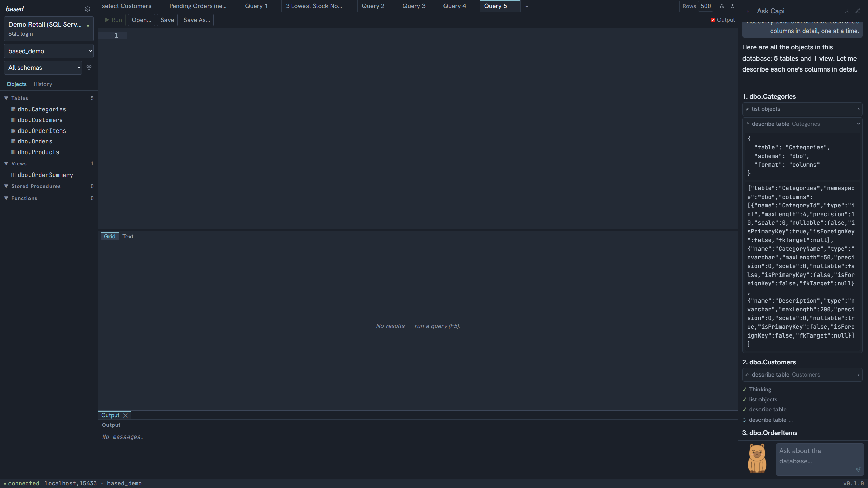Collapse the Ask Capi panel chevron

[x=748, y=11]
